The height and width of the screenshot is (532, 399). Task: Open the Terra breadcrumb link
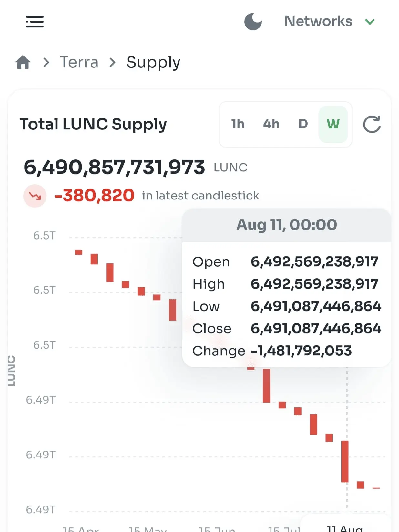pos(79,62)
